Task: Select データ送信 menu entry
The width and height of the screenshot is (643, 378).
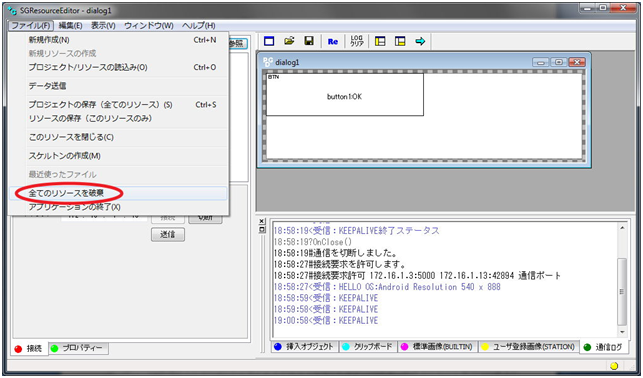Action: pos(118,86)
